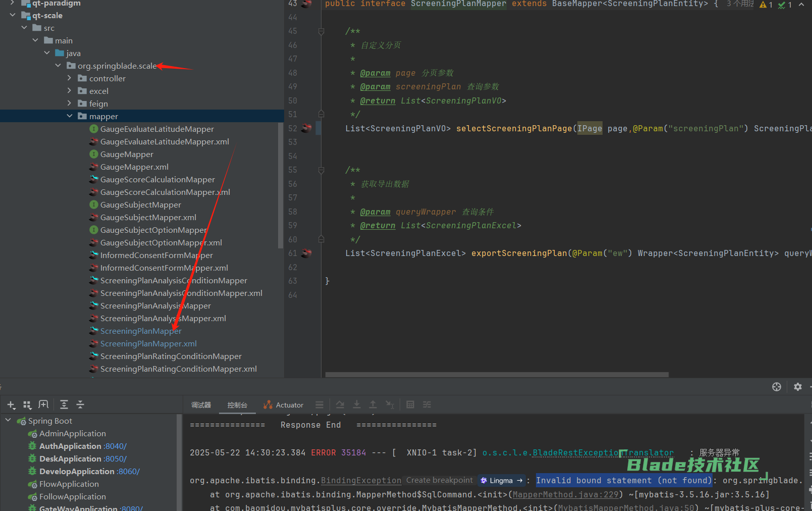Collapse the main folder chevron
Viewport: 812px width, 511px height.
click(35, 40)
